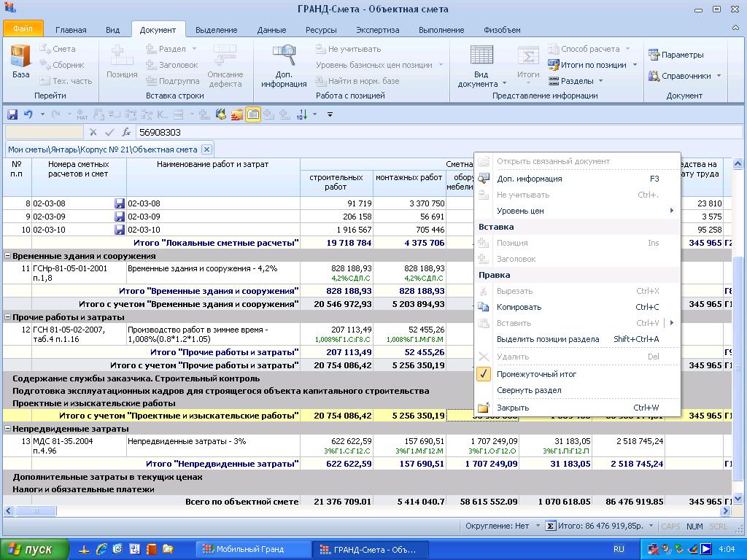Click the save floppy icon in quick toolbar

click(x=12, y=114)
